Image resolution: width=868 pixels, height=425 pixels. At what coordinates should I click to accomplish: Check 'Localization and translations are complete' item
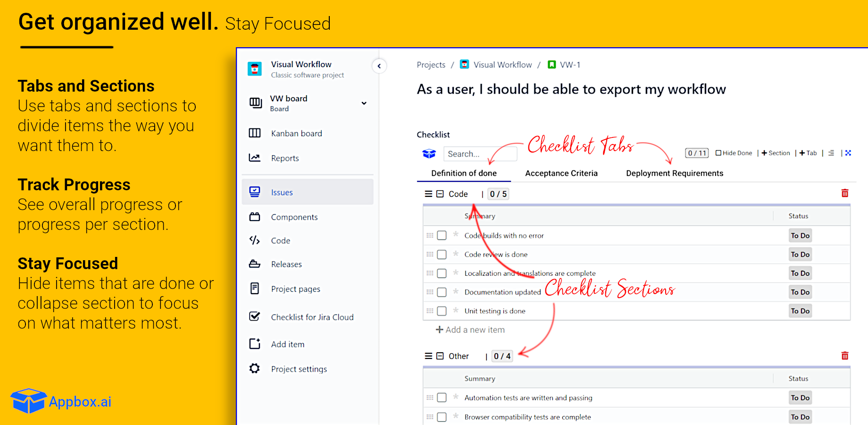[442, 273]
